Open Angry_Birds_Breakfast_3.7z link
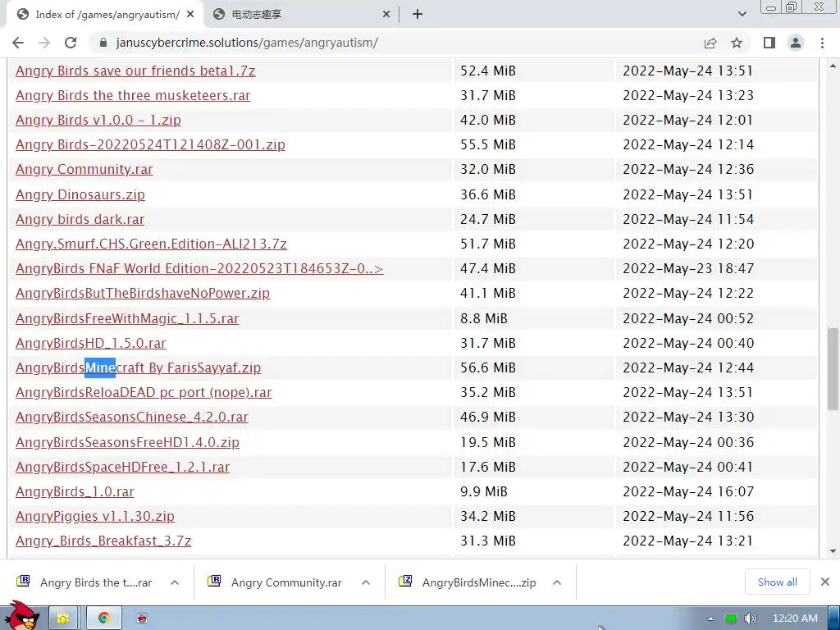 [x=103, y=541]
